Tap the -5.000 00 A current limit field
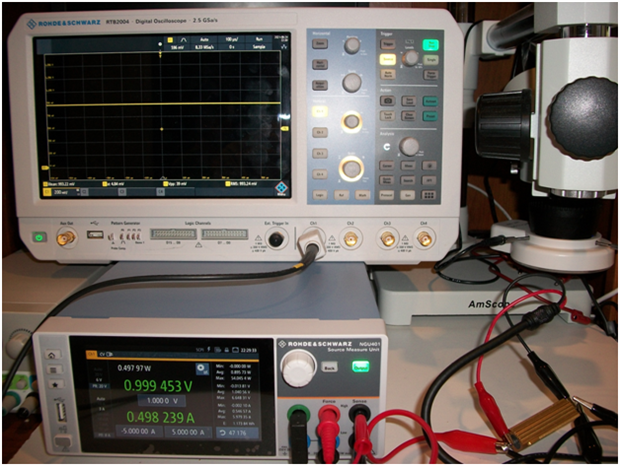Viewport: 620px width, 466px height. click(x=138, y=432)
